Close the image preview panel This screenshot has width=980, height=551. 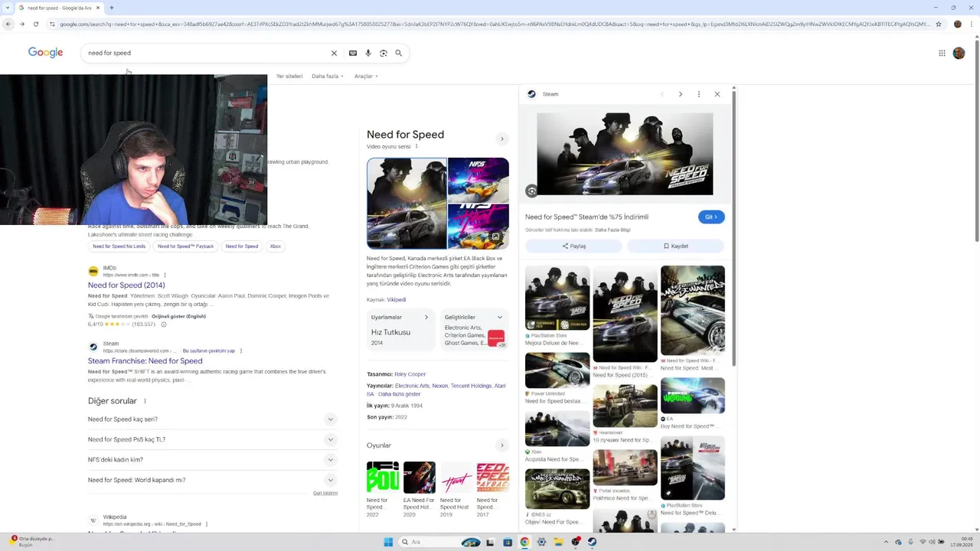click(717, 94)
